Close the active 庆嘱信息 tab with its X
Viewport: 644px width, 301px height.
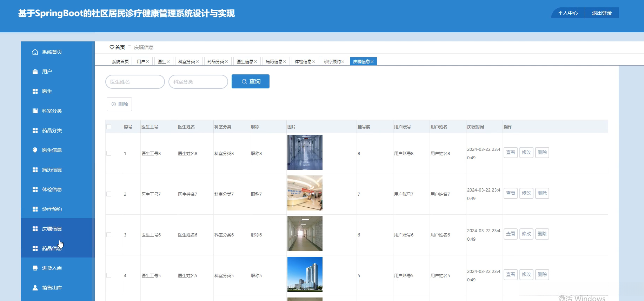(372, 62)
